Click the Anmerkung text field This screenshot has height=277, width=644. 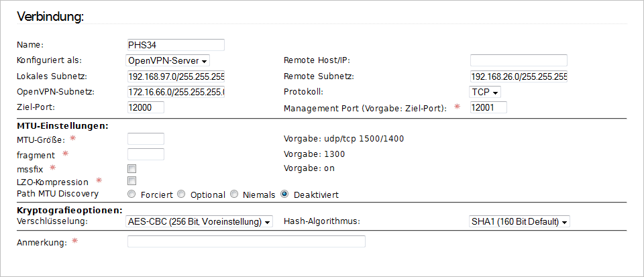tap(246, 241)
